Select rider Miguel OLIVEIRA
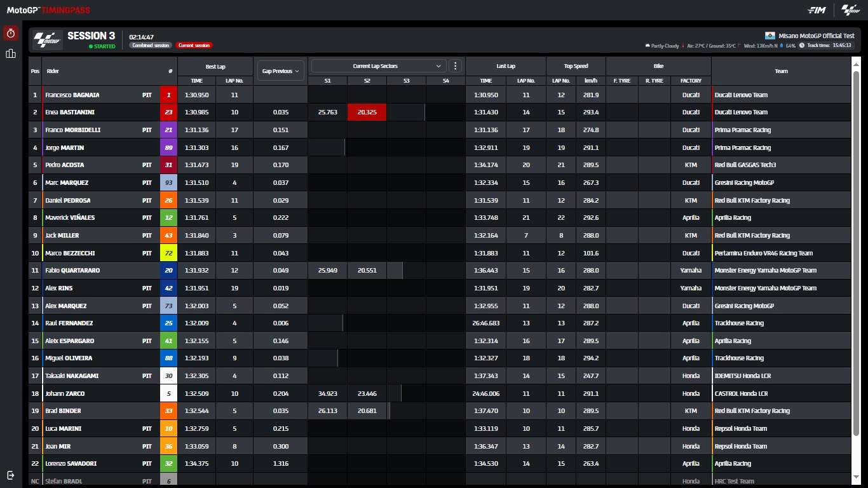 (x=69, y=358)
